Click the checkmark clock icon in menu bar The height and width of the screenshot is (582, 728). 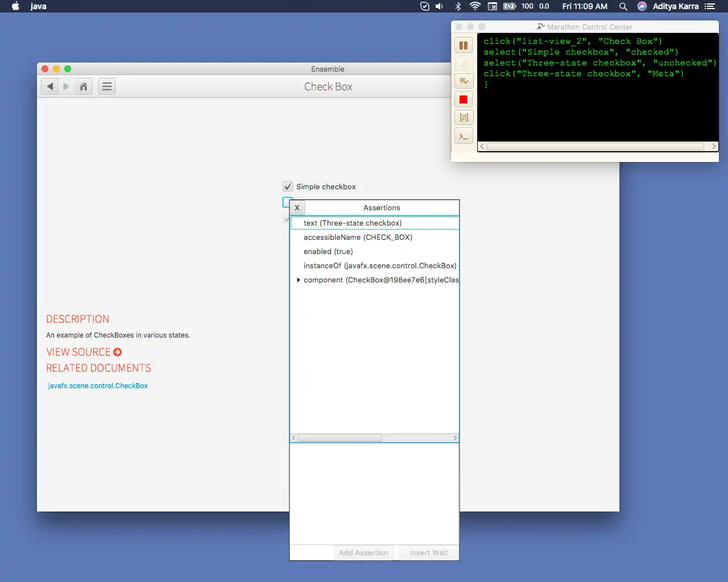coord(425,6)
